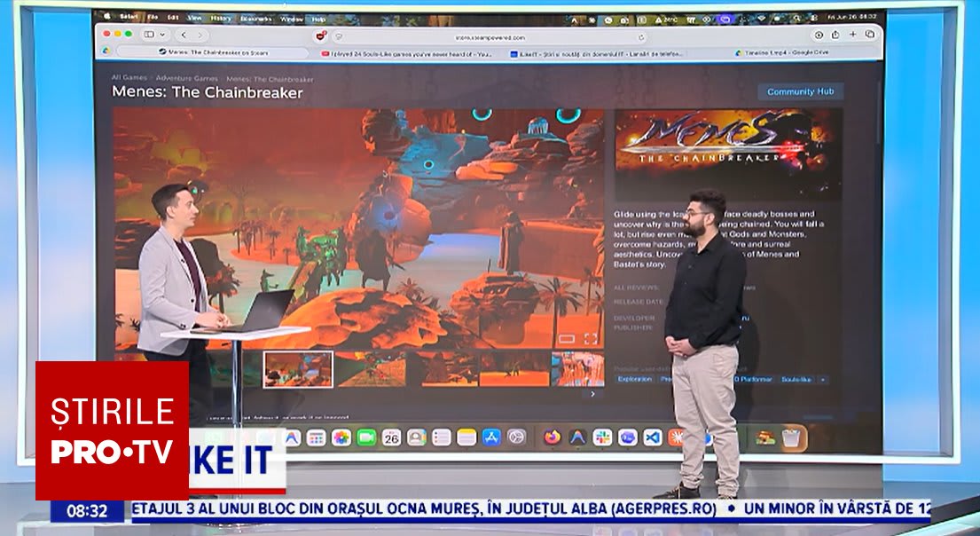
Task: Click the menu bar date and clock
Action: [851, 16]
